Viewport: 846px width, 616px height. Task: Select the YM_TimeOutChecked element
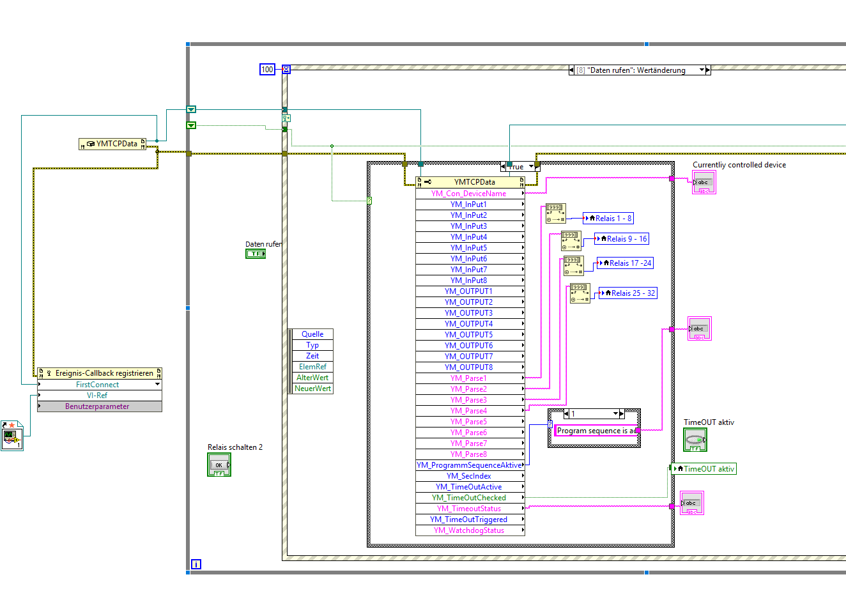point(470,498)
